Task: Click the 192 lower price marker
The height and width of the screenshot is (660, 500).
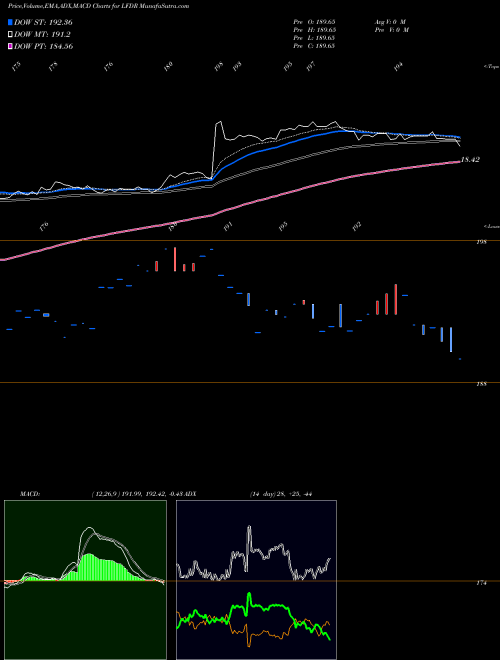Action: pyautogui.click(x=357, y=226)
